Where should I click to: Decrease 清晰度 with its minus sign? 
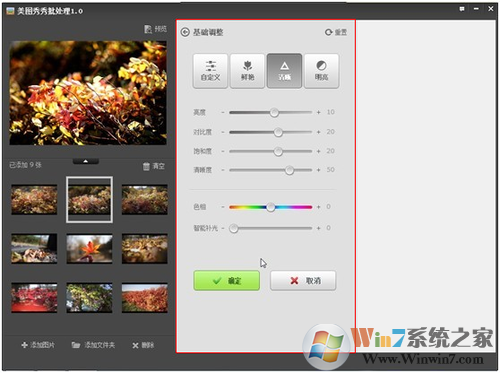click(x=223, y=170)
